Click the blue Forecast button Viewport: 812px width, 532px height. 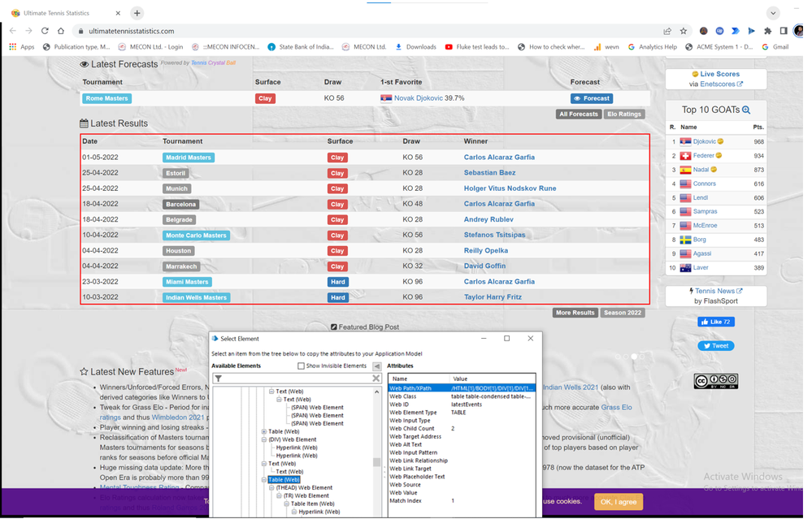(591, 98)
